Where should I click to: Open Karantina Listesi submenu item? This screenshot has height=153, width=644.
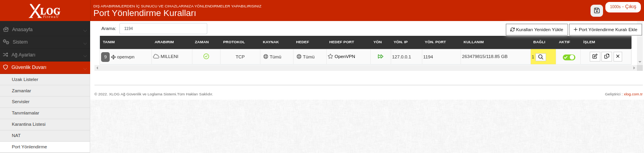pyautogui.click(x=45, y=124)
